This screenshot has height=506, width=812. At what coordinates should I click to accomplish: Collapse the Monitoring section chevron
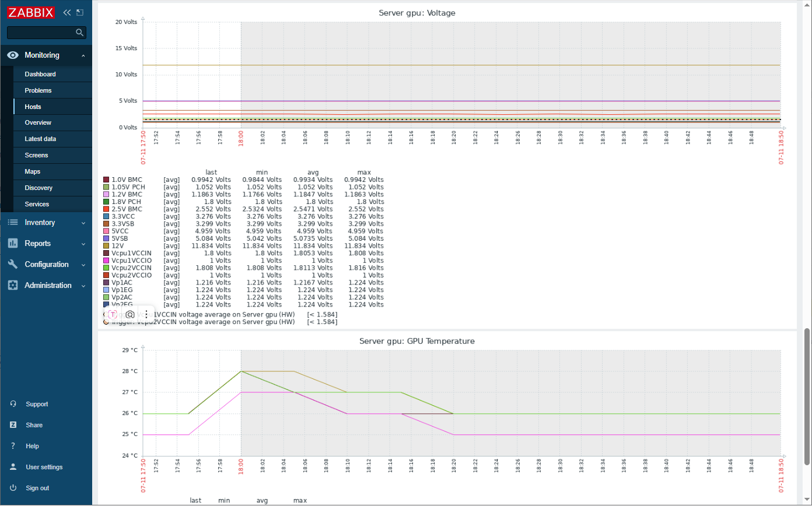(83, 55)
